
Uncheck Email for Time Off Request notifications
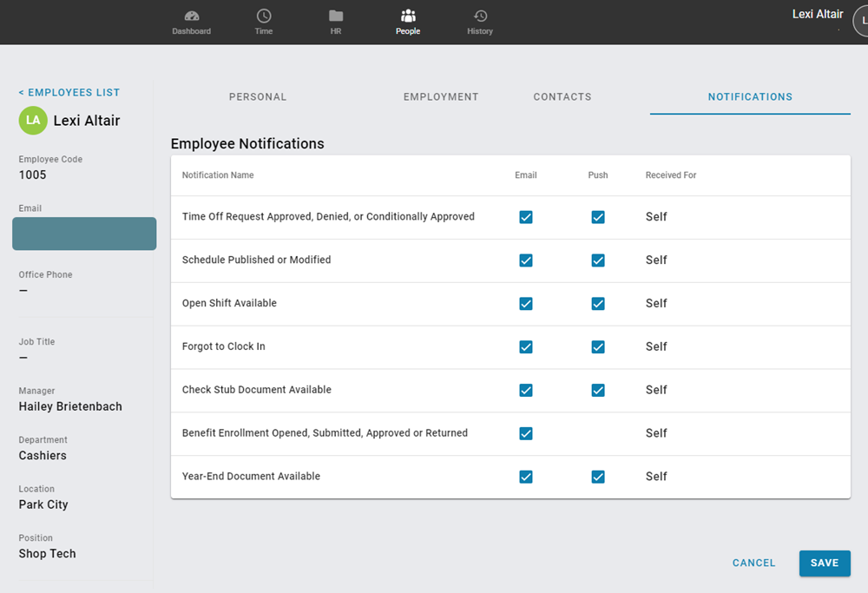coord(526,216)
